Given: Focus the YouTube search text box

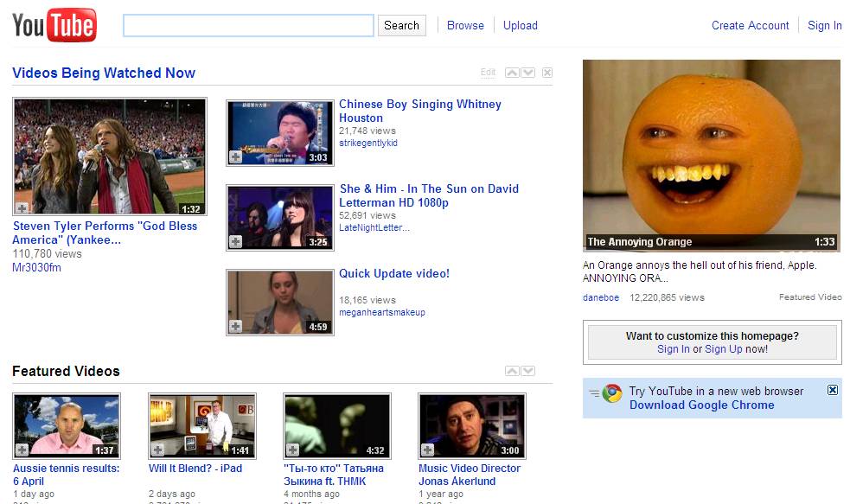Looking at the screenshot, I should pyautogui.click(x=248, y=25).
